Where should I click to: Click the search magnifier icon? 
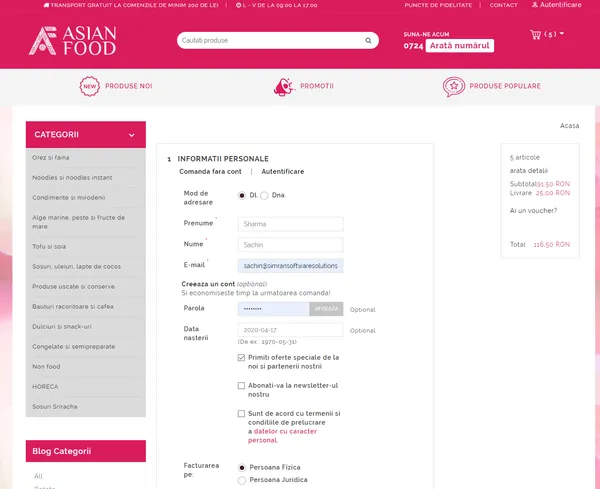368,41
